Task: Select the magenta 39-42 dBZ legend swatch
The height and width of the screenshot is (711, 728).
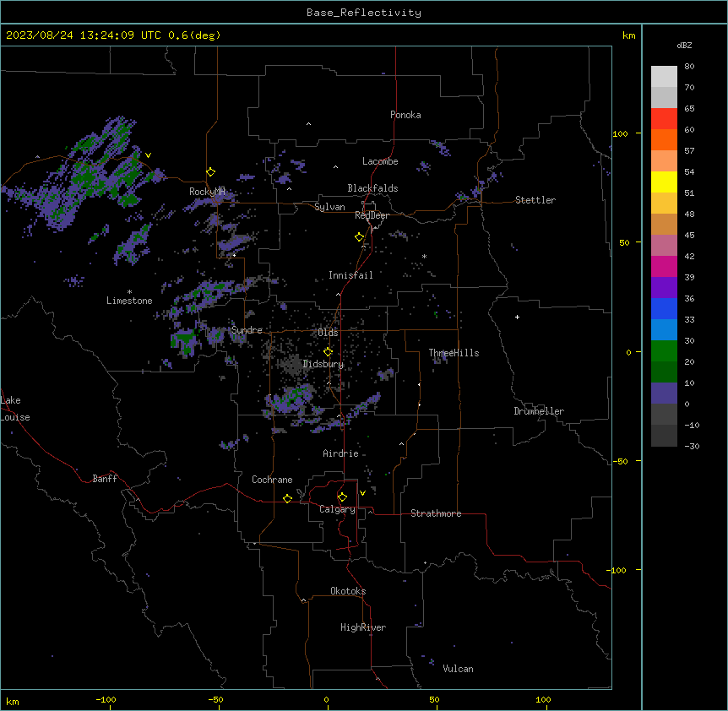Action: (664, 266)
